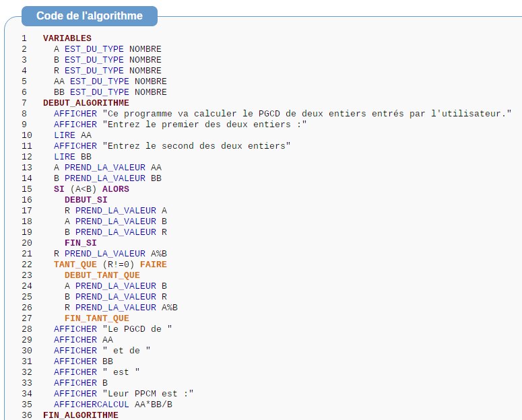The height and width of the screenshot is (420, 522).
Task: Click 'B PREND_LA_VALEUR R' on line 19
Action: click(x=116, y=232)
